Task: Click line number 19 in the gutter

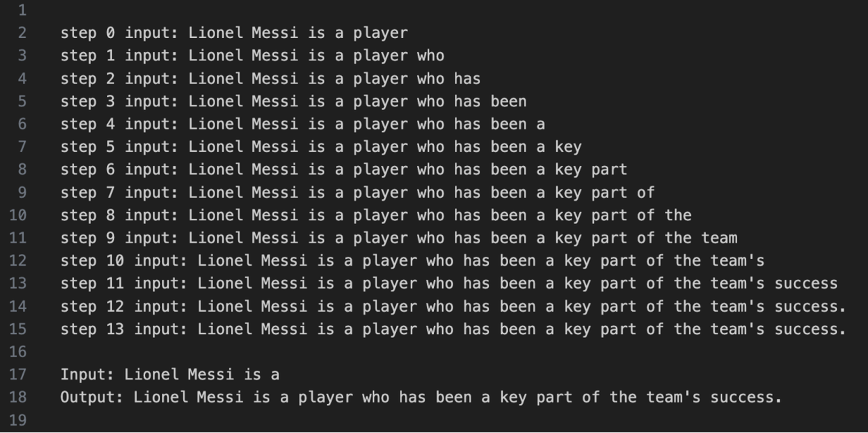Action: (18, 420)
